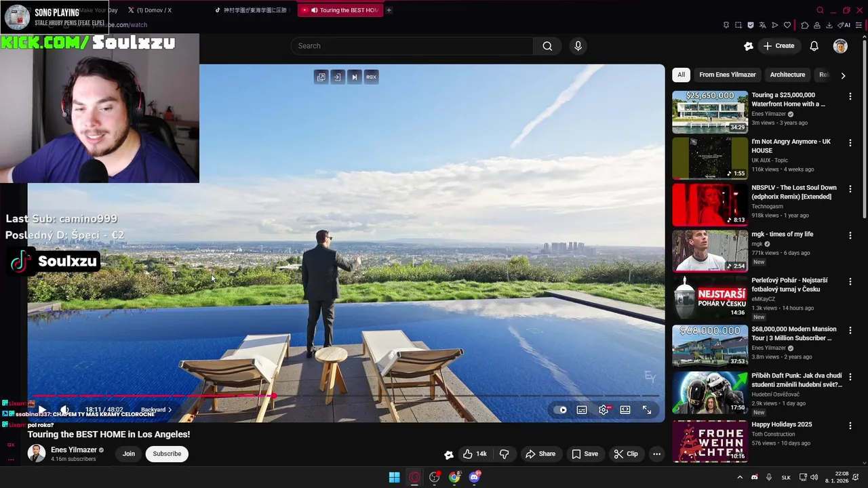Screen dimensions: 868x488
Task: Open browser downloads icon
Action: 829,25
